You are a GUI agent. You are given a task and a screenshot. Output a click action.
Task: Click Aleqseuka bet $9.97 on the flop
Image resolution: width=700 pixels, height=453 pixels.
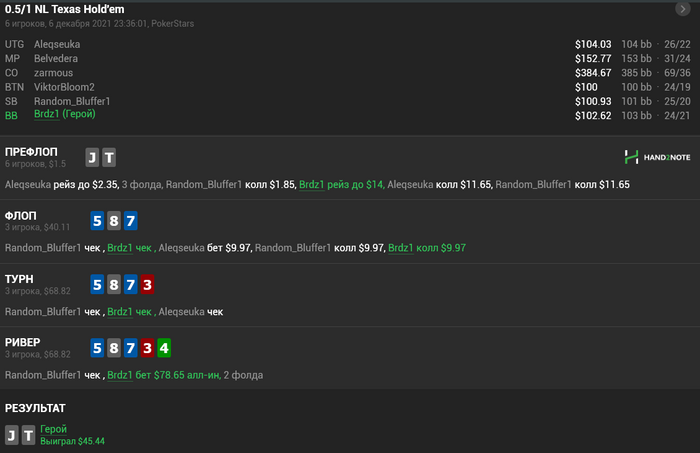[204, 248]
